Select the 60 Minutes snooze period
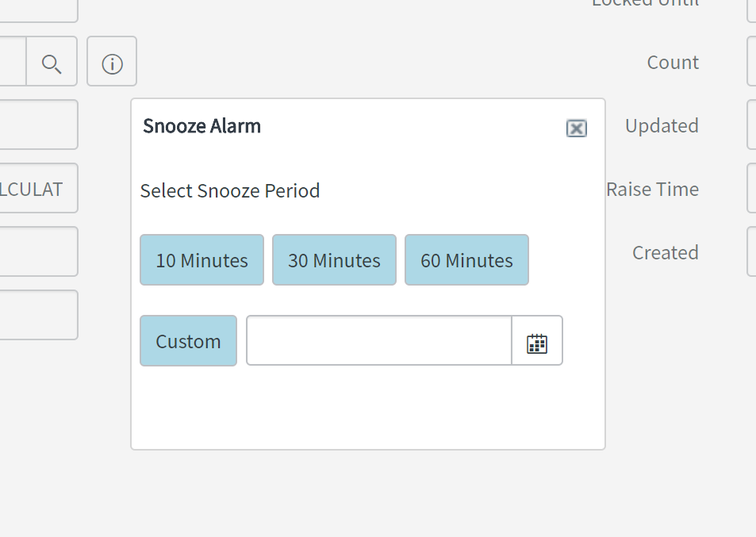Viewport: 756px width, 537px height. click(466, 260)
